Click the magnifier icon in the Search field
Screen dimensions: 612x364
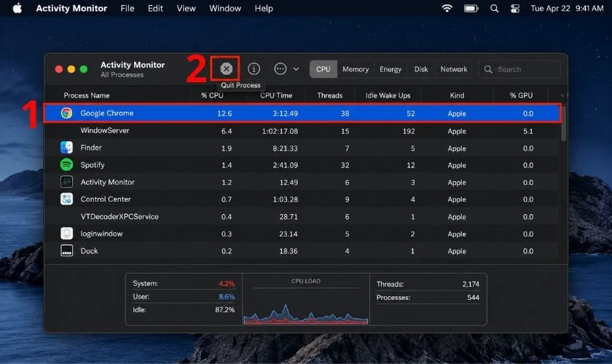click(x=488, y=69)
